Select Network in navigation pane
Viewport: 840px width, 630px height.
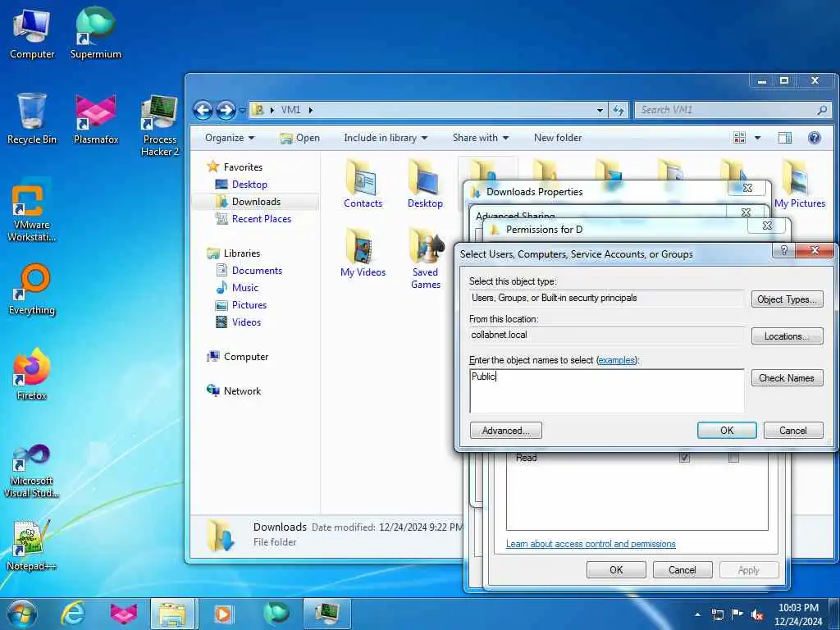click(x=242, y=391)
